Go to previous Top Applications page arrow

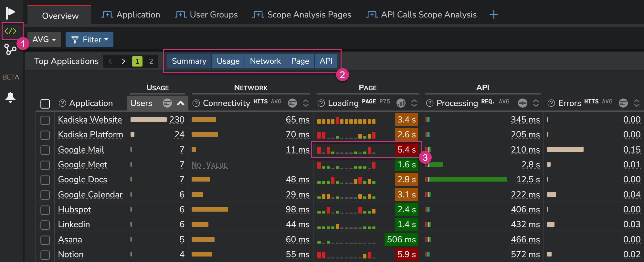(x=110, y=61)
